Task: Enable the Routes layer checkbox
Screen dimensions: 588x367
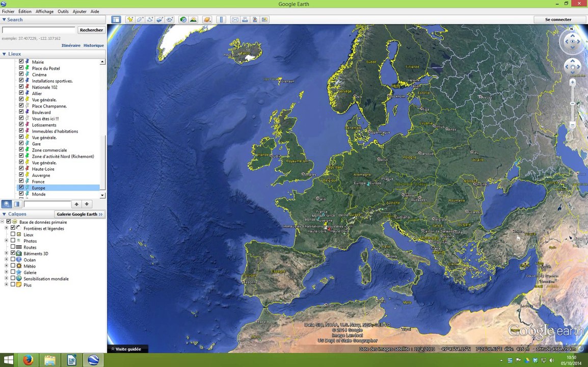Action: (13, 247)
